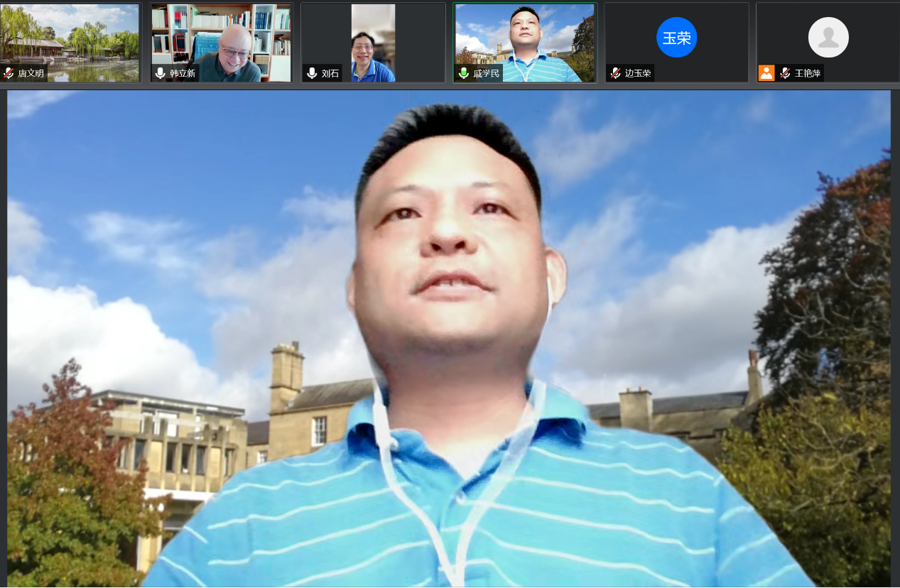Click the main speaker video of 戚学民
Image resolution: width=900 pixels, height=588 pixels.
[449, 339]
